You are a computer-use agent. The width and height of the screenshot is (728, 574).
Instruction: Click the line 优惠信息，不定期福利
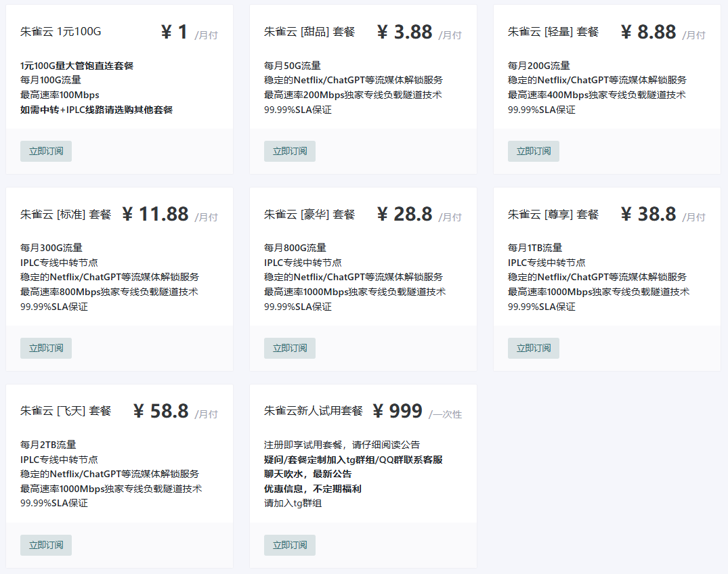pyautogui.click(x=313, y=489)
